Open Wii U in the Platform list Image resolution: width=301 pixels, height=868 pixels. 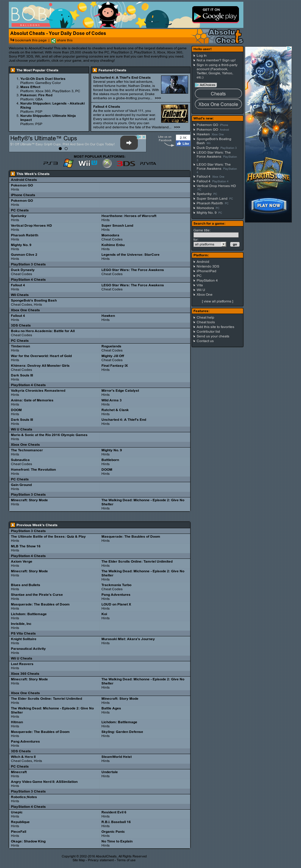[201, 290]
